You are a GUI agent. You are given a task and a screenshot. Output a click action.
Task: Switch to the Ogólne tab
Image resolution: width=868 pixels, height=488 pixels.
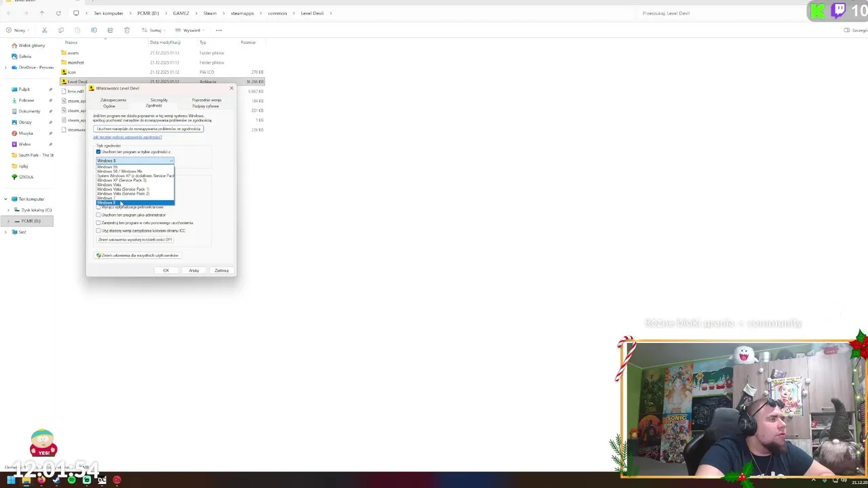click(109, 106)
